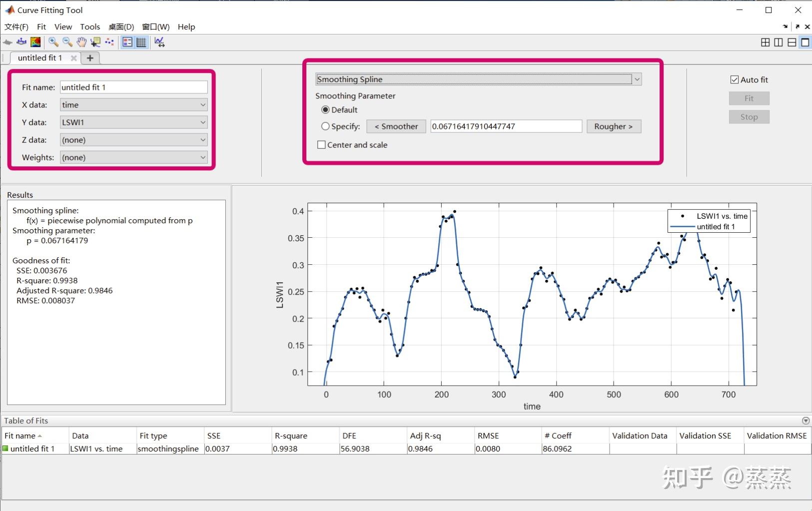Image resolution: width=812 pixels, height=511 pixels.
Task: Sort table by Fit name column header
Action: click(35, 436)
